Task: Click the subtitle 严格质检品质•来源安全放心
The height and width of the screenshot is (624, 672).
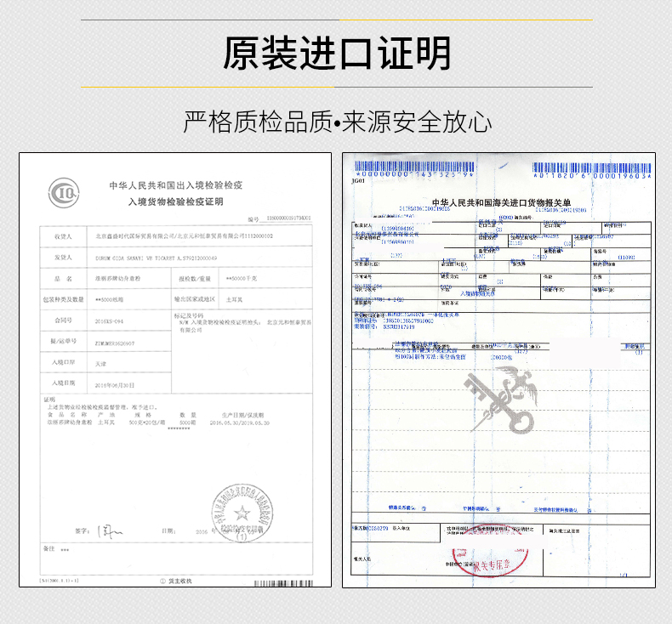Action: (x=338, y=122)
